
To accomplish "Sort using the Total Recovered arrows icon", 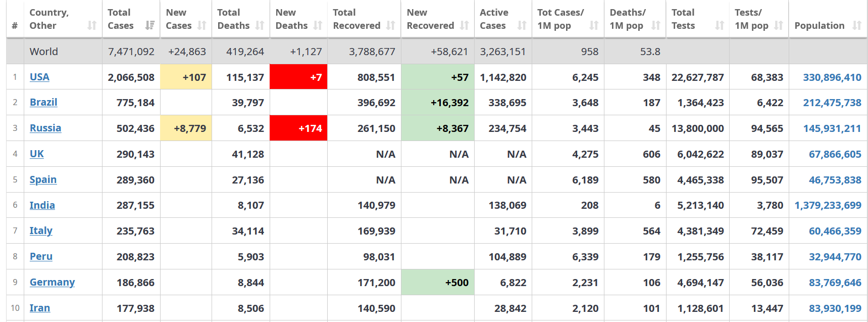I will (x=391, y=25).
